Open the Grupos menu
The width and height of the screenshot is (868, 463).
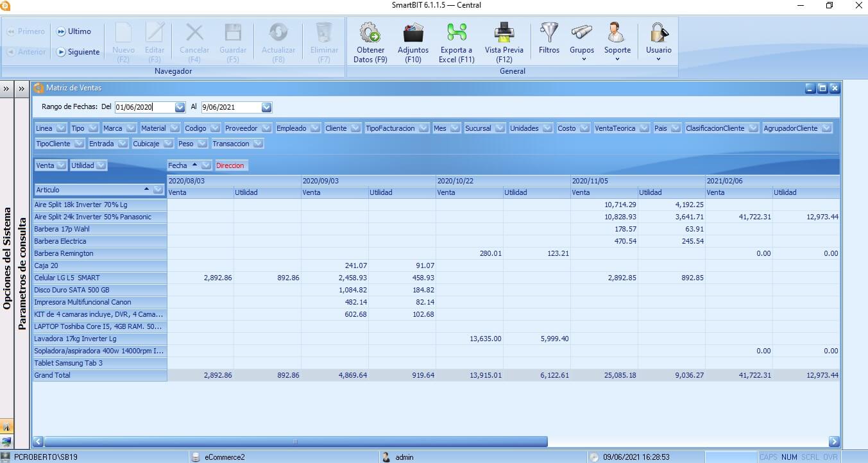click(x=582, y=42)
